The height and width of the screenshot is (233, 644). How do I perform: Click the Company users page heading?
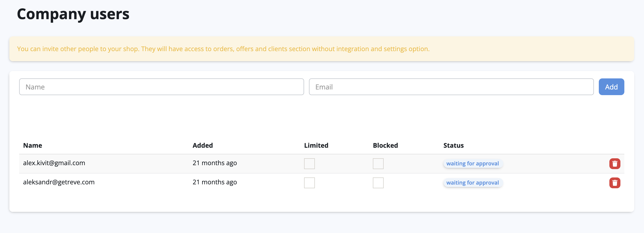tap(73, 14)
